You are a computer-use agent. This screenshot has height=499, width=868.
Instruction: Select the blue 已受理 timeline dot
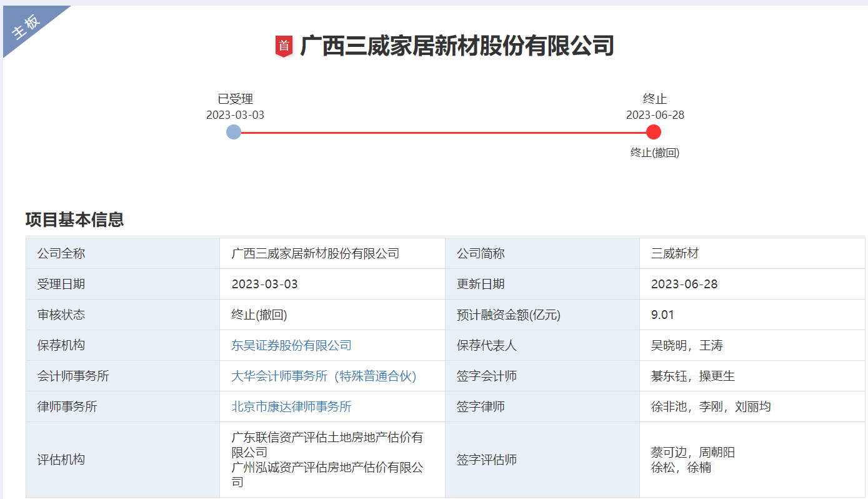tap(234, 132)
